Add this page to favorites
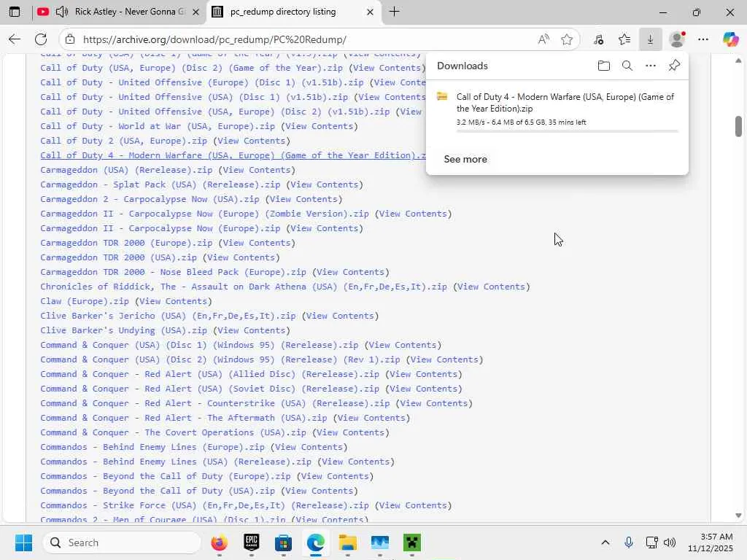Image resolution: width=747 pixels, height=560 pixels. pyautogui.click(x=566, y=39)
